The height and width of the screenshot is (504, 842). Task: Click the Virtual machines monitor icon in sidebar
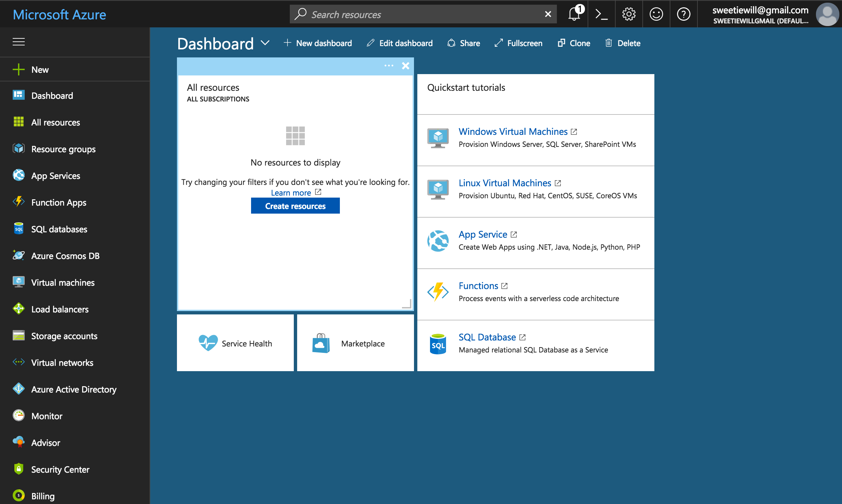coord(19,282)
